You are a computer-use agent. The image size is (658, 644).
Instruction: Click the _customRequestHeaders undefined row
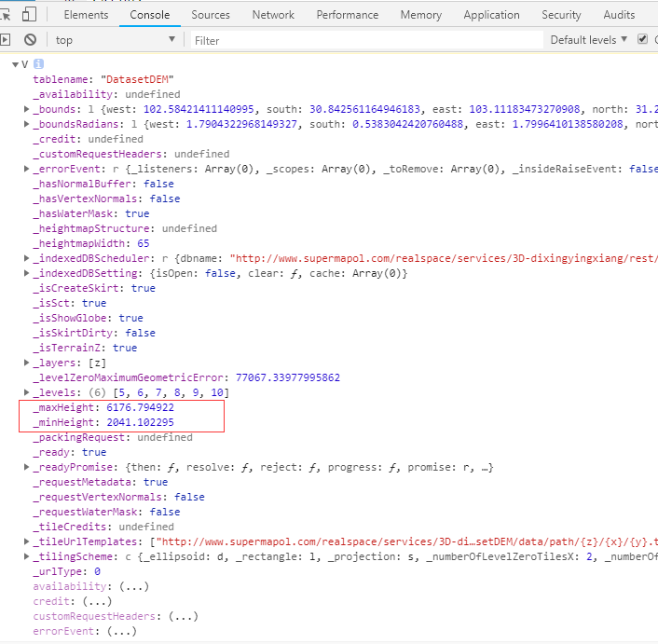(x=130, y=154)
